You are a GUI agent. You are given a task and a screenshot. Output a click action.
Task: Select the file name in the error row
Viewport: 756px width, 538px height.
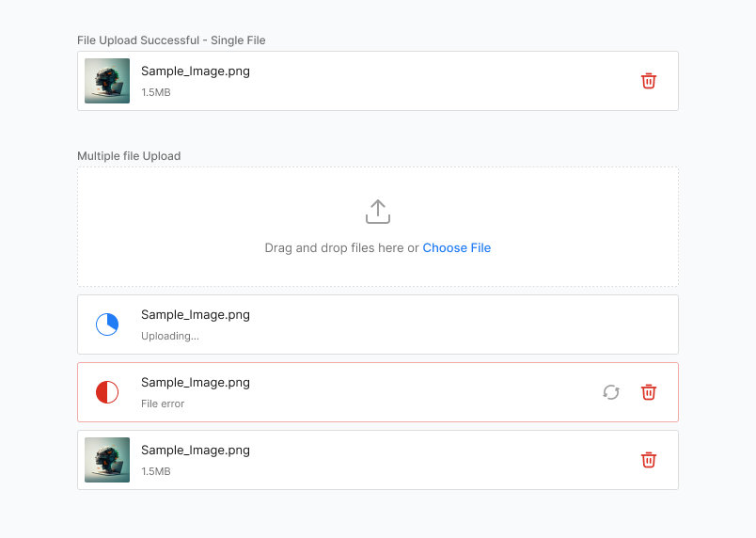point(195,383)
